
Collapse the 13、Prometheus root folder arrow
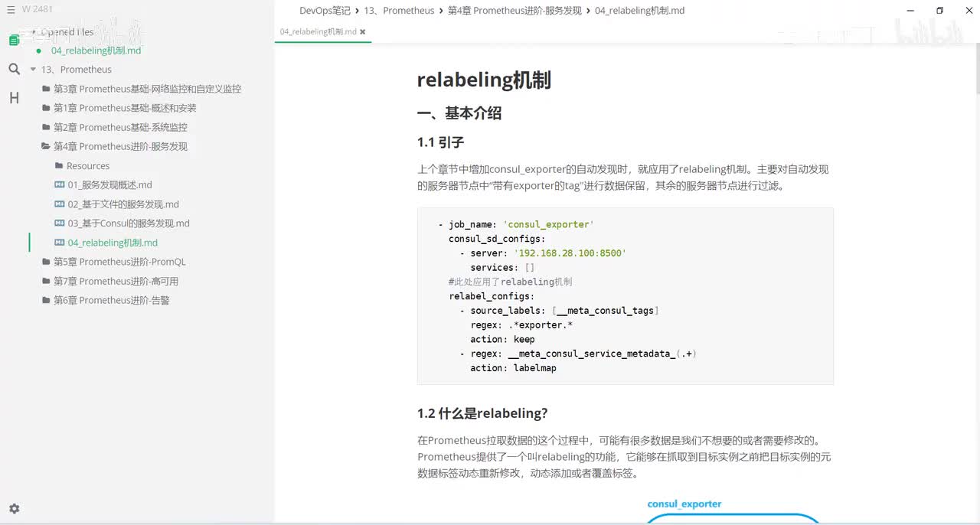[33, 70]
